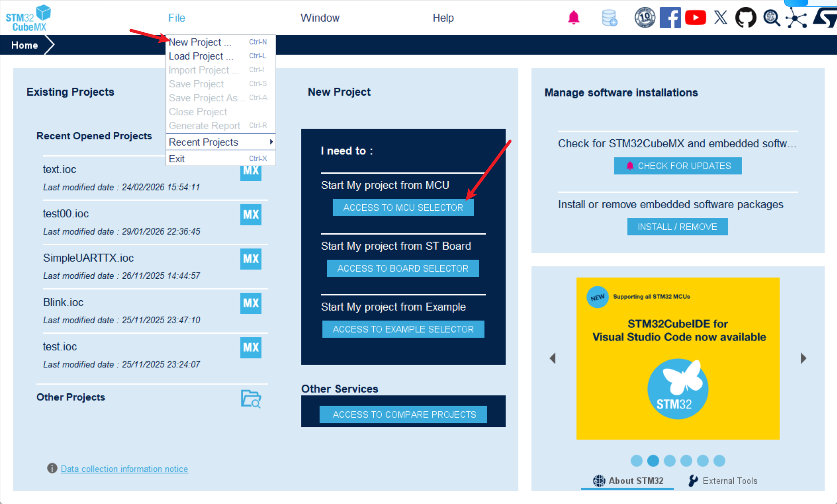This screenshot has width=837, height=504.
Task: Select the third carousel dot
Action: [x=669, y=461]
